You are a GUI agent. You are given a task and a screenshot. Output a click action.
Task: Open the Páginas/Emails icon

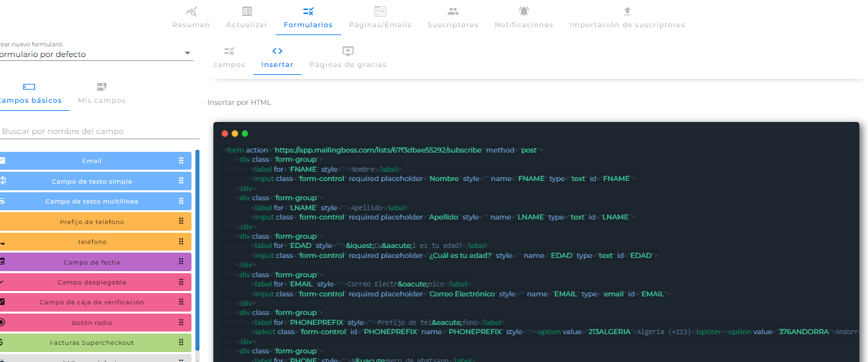click(380, 11)
